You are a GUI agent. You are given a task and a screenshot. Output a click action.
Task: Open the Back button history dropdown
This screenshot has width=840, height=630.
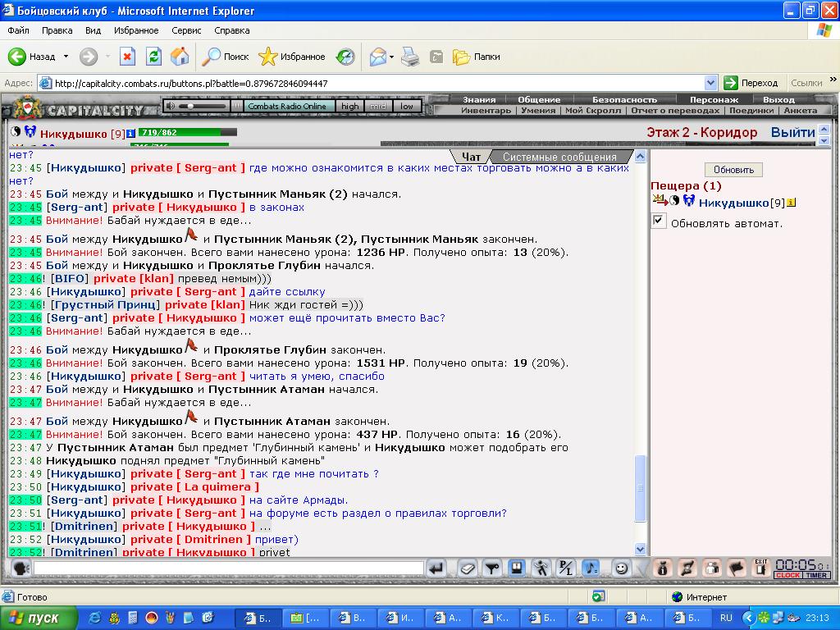pyautogui.click(x=66, y=57)
